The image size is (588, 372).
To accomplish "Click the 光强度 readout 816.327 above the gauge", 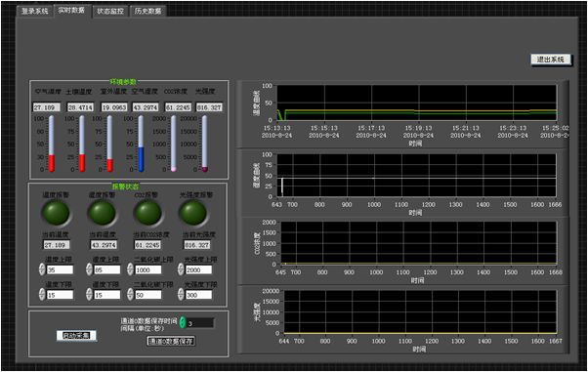I will coord(209,107).
